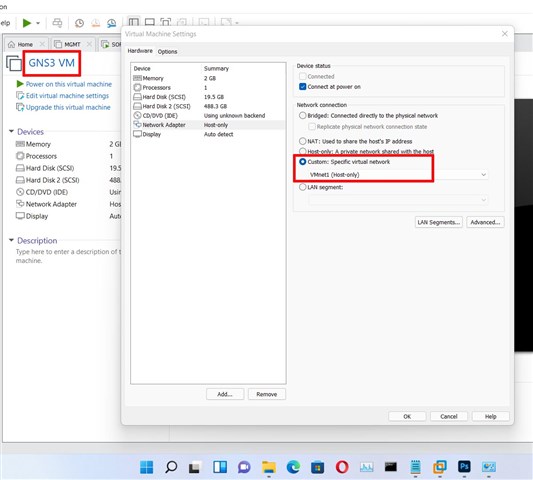Click the Advanced... button
Viewport: 533px width, 480px height.
coord(485,222)
